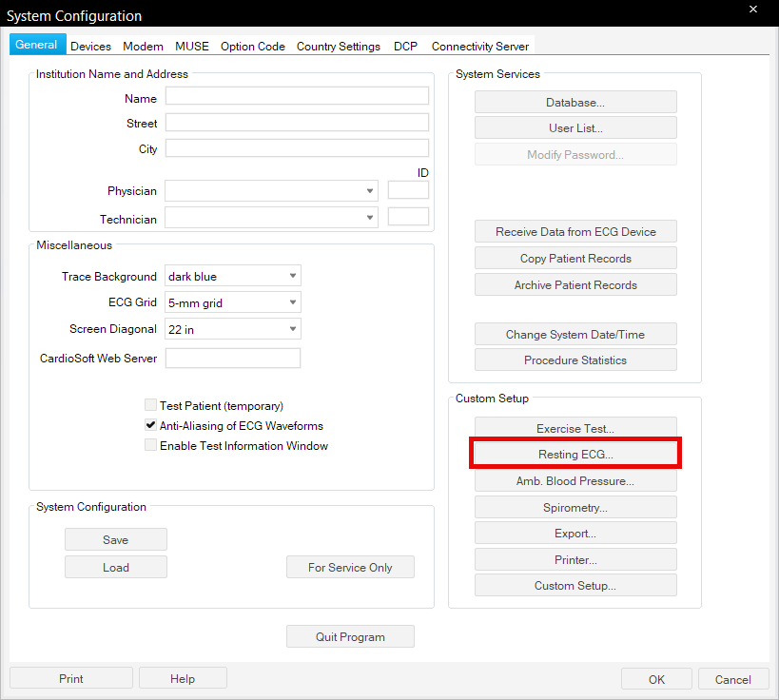Toggle Anti-Aliasing of ECG Waveforms checkbox
The width and height of the screenshot is (779, 700).
pyautogui.click(x=150, y=426)
